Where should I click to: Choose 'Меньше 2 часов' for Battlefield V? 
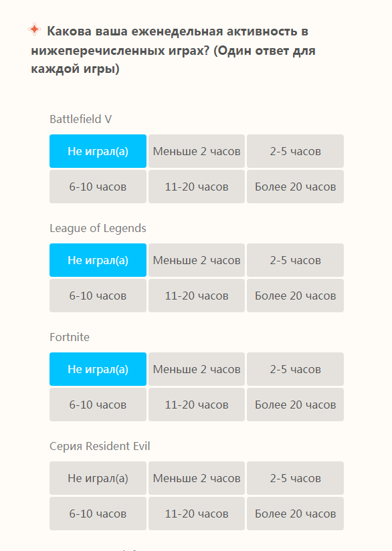(x=197, y=151)
